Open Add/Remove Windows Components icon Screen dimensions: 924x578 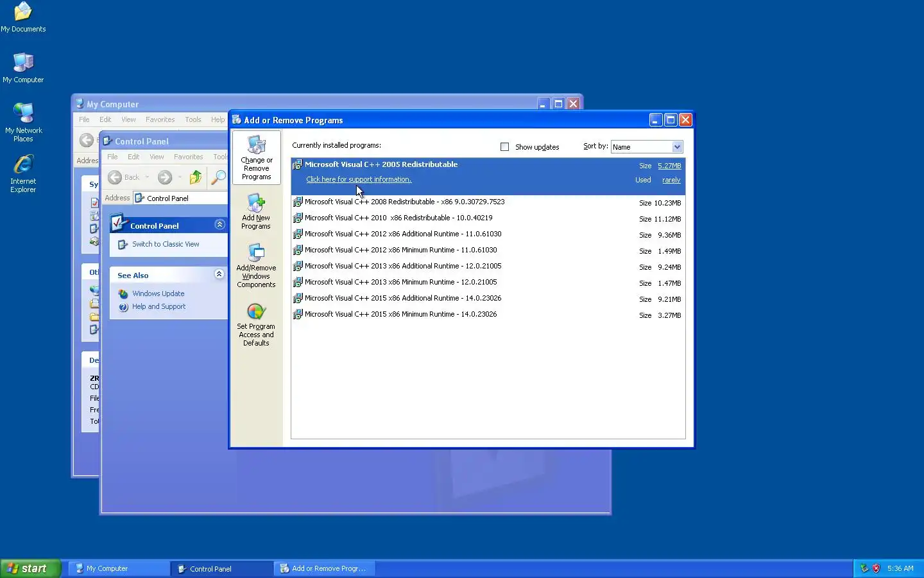tap(256, 253)
